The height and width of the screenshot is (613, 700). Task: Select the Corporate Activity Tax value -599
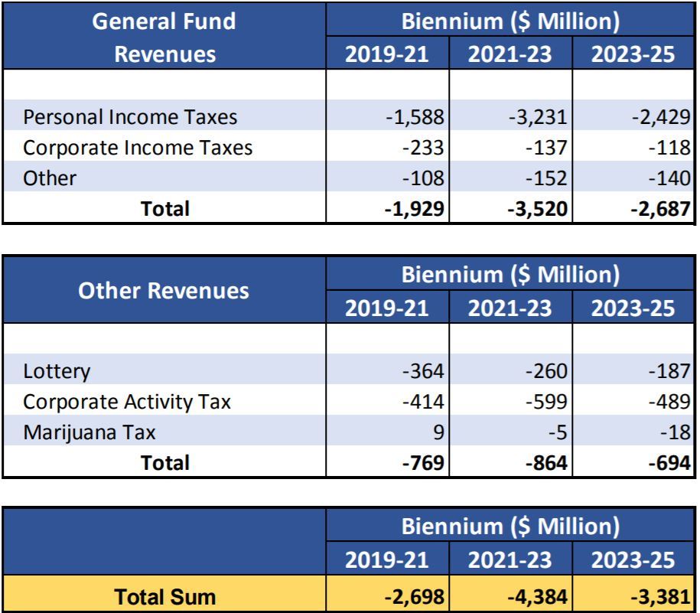coord(546,401)
